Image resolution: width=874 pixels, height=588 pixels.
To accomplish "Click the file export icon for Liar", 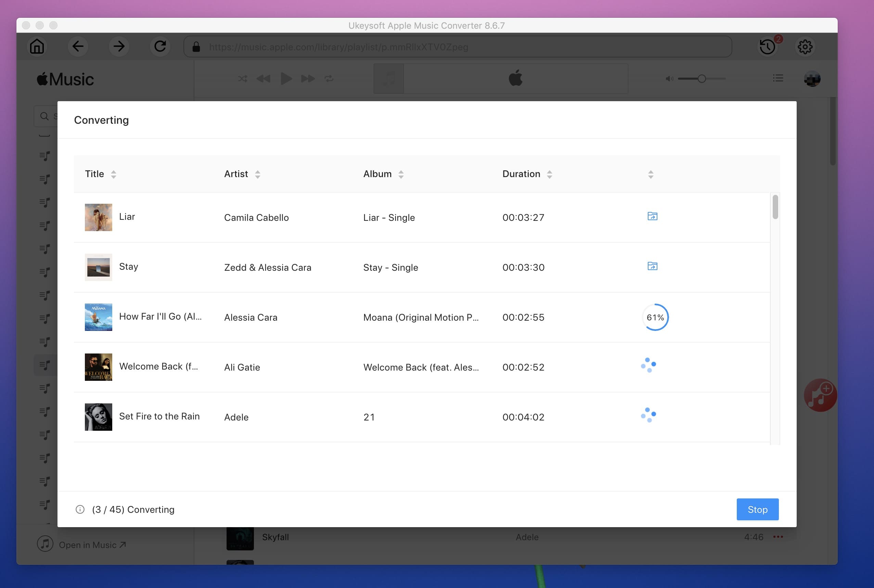I will pyautogui.click(x=652, y=216).
